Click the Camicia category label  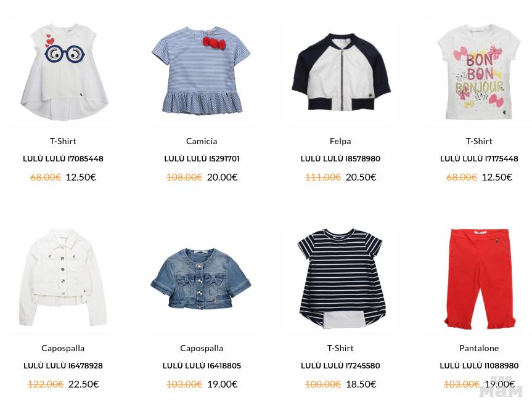pos(202,141)
